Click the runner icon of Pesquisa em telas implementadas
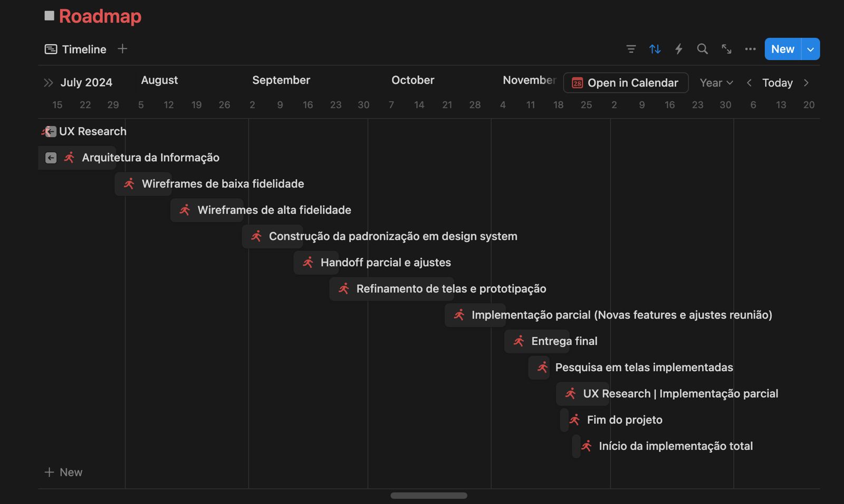The height and width of the screenshot is (504, 844). [543, 367]
